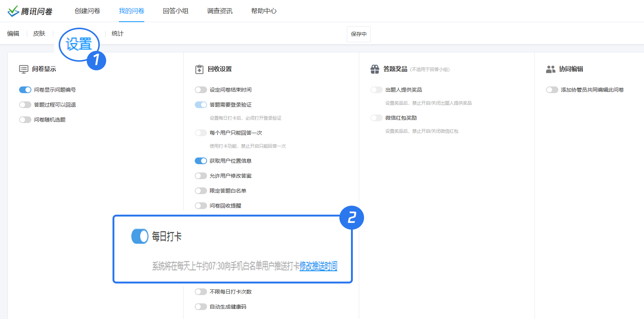Disable 获取用户位置信息 toggle

point(201,161)
